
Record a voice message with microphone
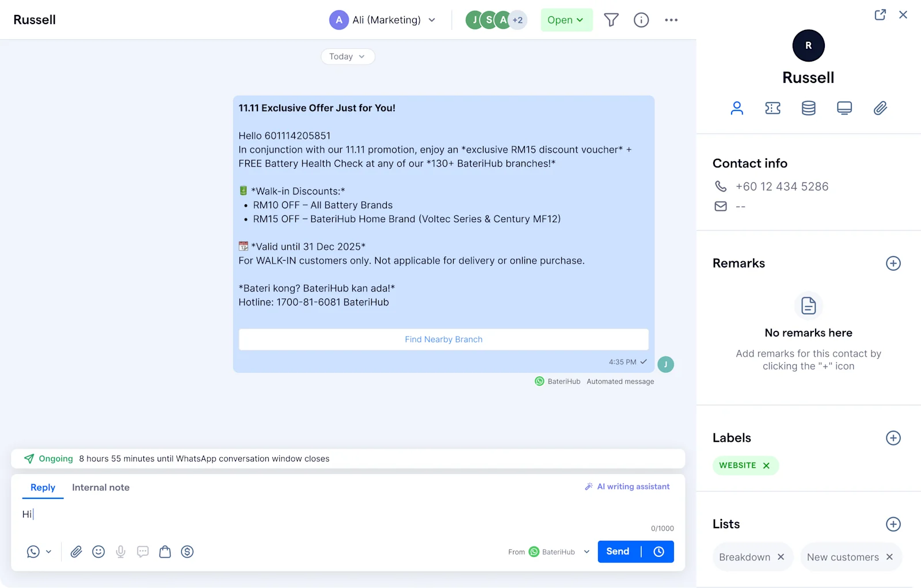point(120,552)
